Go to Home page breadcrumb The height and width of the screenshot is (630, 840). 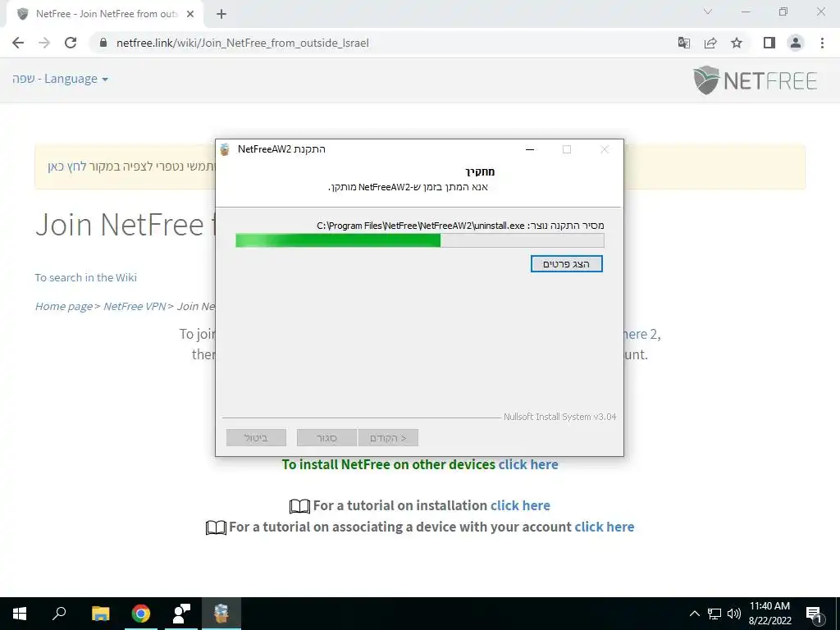[64, 306]
